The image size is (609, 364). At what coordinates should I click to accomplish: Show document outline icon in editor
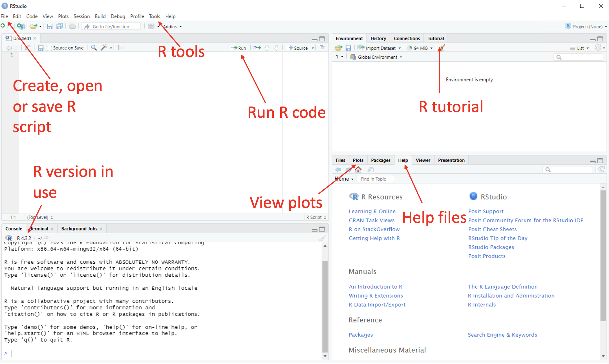[322, 48]
